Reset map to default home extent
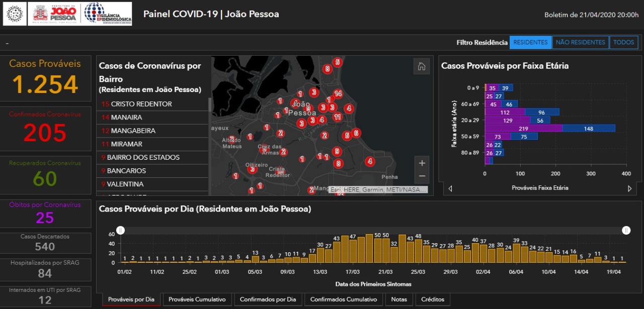This screenshot has height=309, width=644. coord(422,66)
